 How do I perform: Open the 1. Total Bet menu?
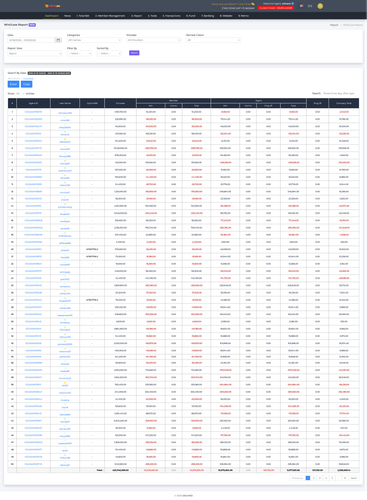83,16
